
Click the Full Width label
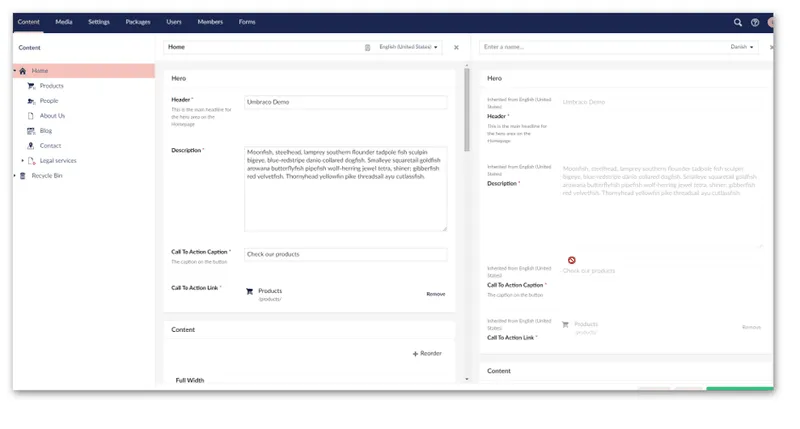coord(190,380)
